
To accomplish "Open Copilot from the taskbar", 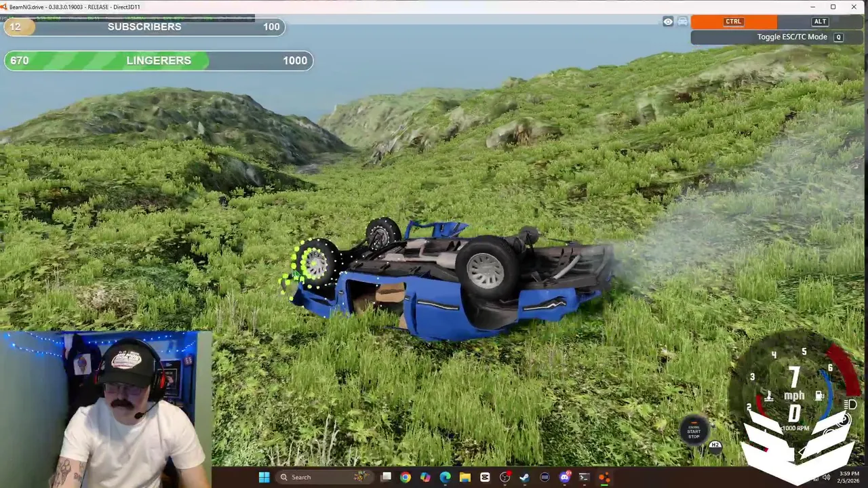I will (425, 477).
